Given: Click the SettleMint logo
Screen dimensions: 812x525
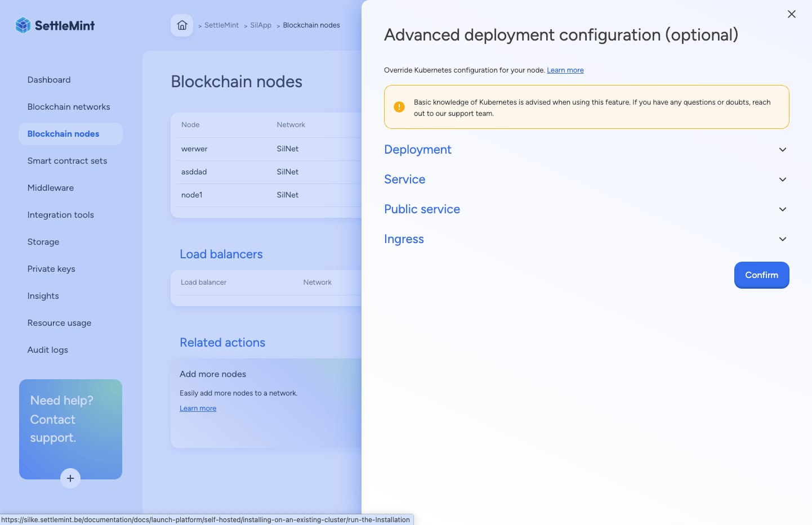Looking at the screenshot, I should [55, 25].
